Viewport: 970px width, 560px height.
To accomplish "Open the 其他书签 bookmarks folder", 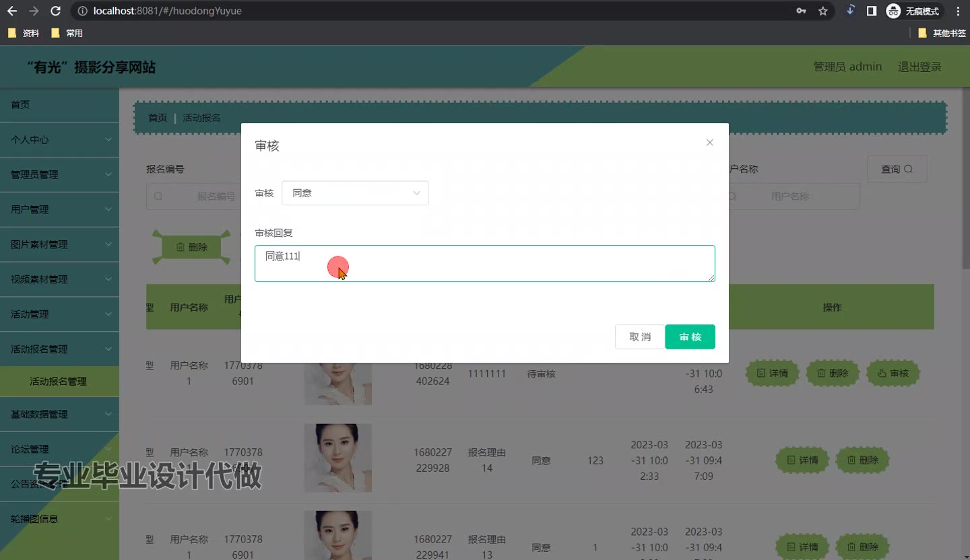I will point(942,33).
